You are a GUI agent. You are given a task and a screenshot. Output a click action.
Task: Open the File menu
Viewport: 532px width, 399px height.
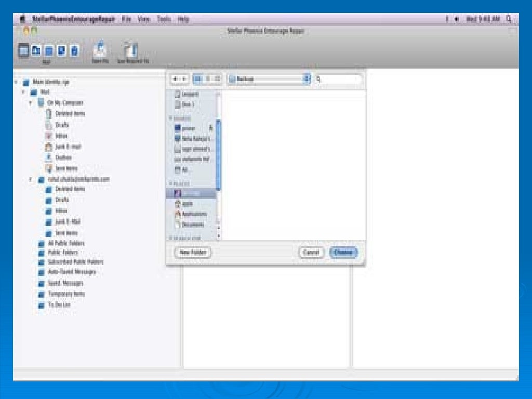tap(127, 19)
